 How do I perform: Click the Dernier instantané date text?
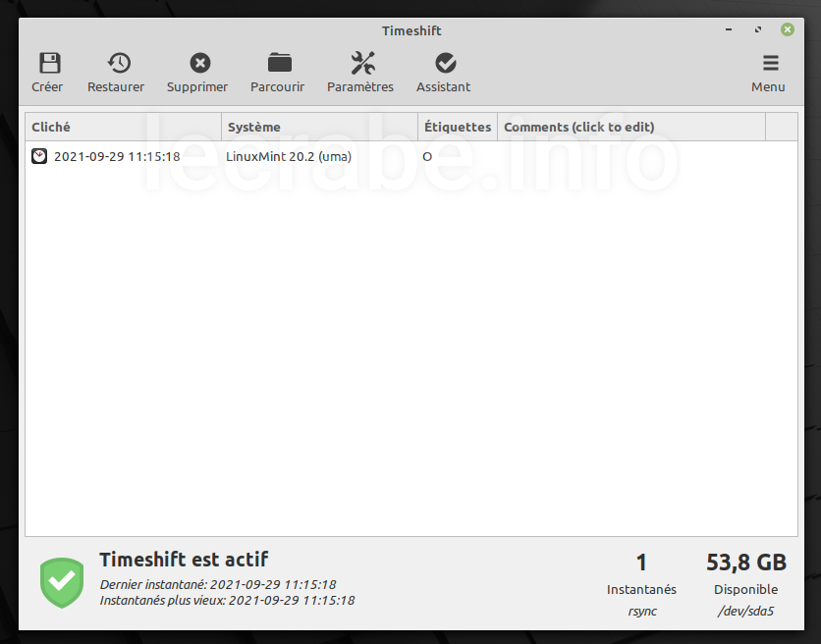click(218, 584)
